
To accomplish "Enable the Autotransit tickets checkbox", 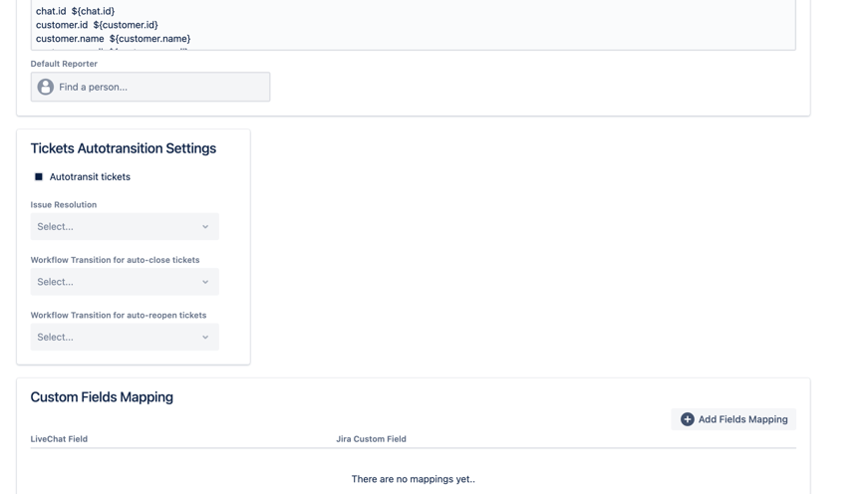I will coord(39,177).
